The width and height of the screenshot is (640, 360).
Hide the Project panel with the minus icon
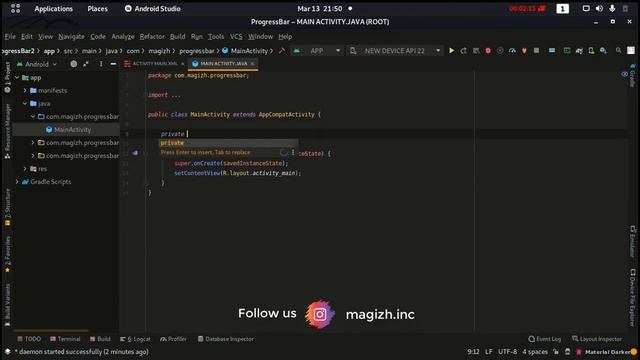click(x=113, y=64)
